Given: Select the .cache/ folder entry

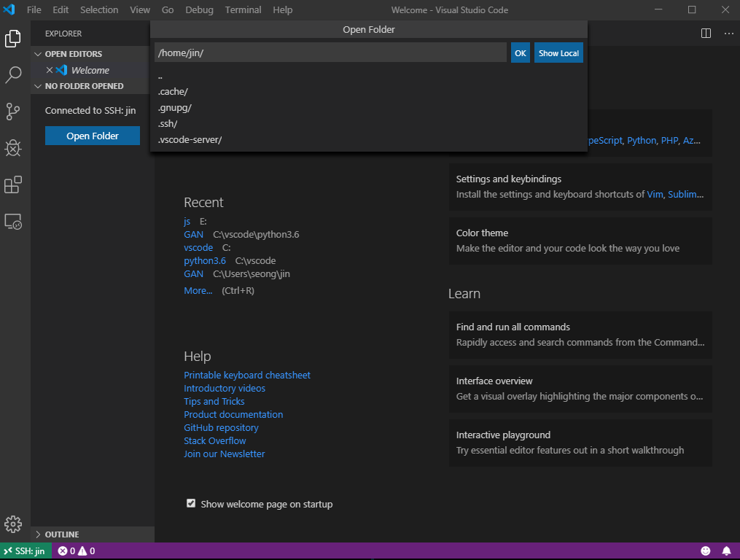Looking at the screenshot, I should (369, 92).
